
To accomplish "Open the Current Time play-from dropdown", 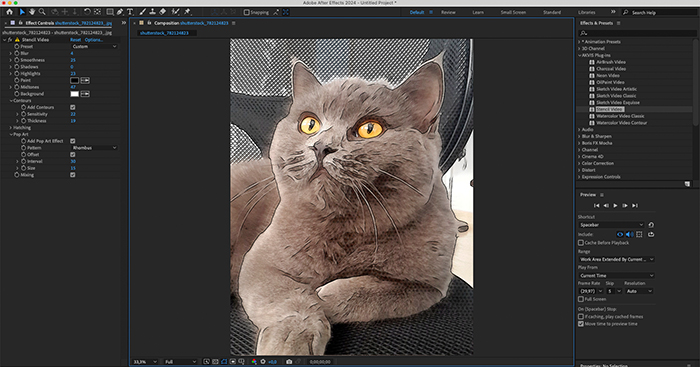I will coord(616,275).
